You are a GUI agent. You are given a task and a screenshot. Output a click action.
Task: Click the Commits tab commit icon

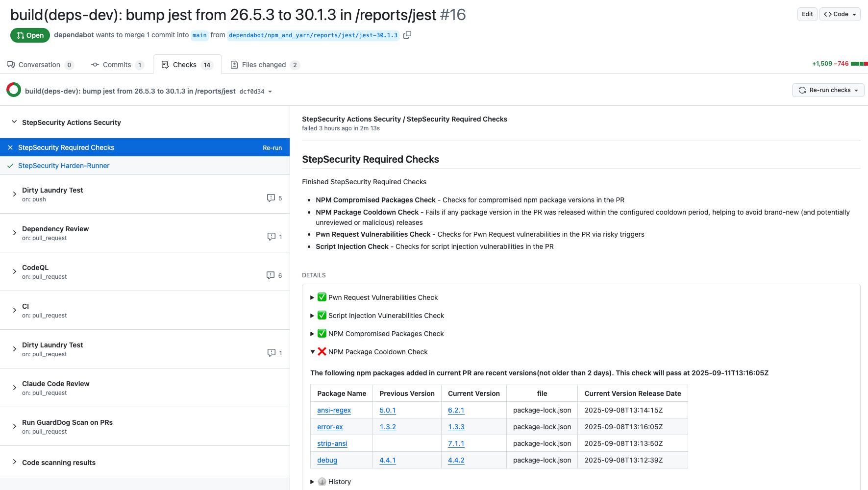coord(94,64)
